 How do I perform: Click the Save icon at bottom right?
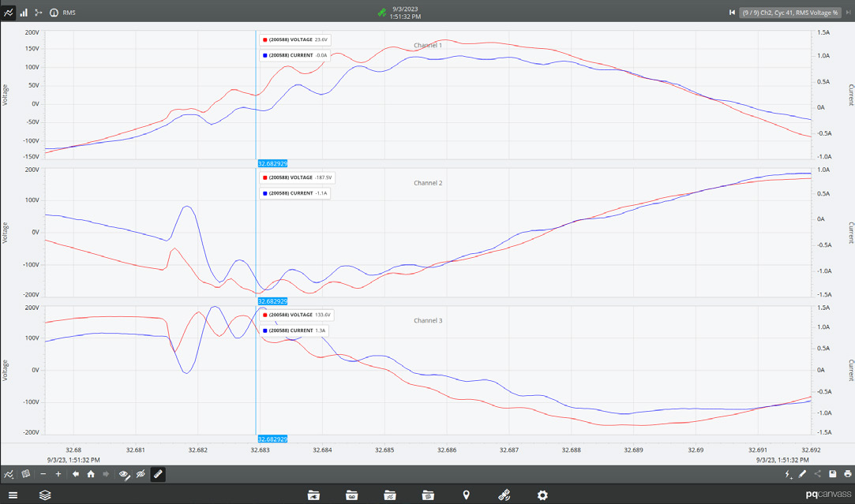831,474
